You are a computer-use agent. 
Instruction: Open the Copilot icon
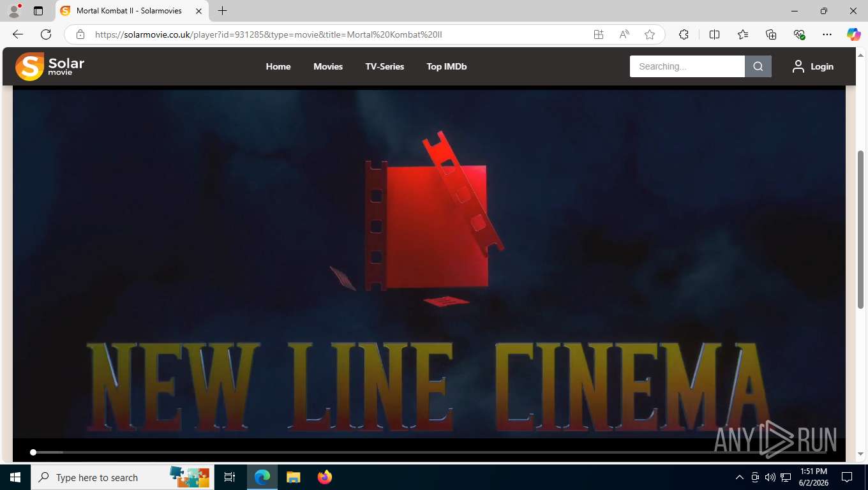pos(854,34)
